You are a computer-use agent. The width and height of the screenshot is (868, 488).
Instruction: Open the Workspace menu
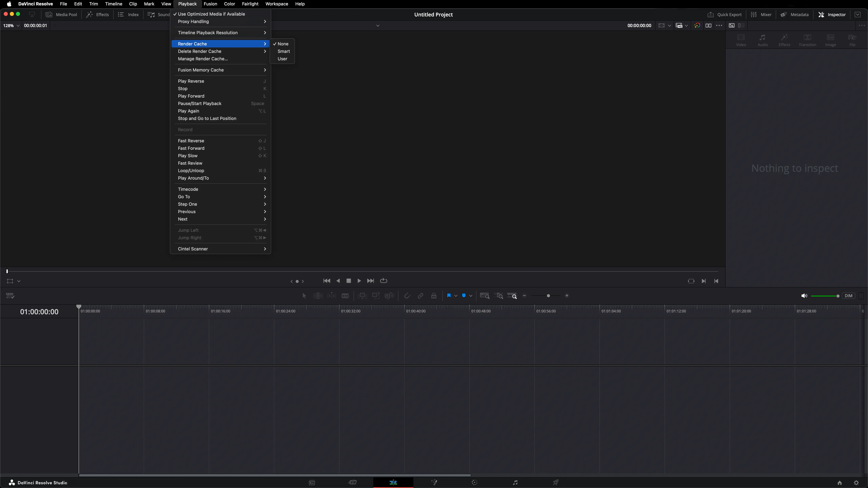pyautogui.click(x=276, y=4)
